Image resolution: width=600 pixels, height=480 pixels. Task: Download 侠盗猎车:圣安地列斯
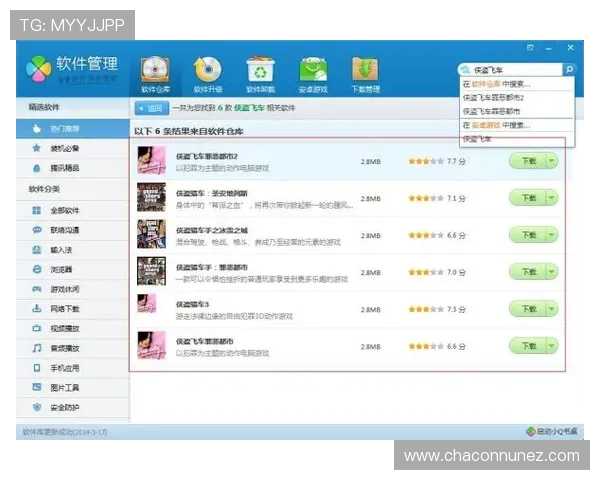pyautogui.click(x=528, y=198)
